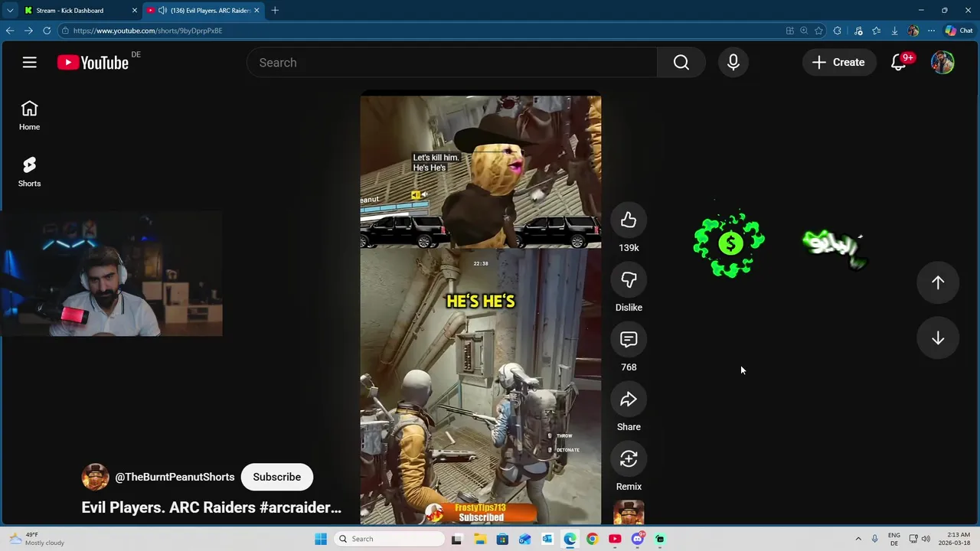This screenshot has height=551, width=980.
Task: Open Google Chrome from the taskbar
Action: pos(592,539)
